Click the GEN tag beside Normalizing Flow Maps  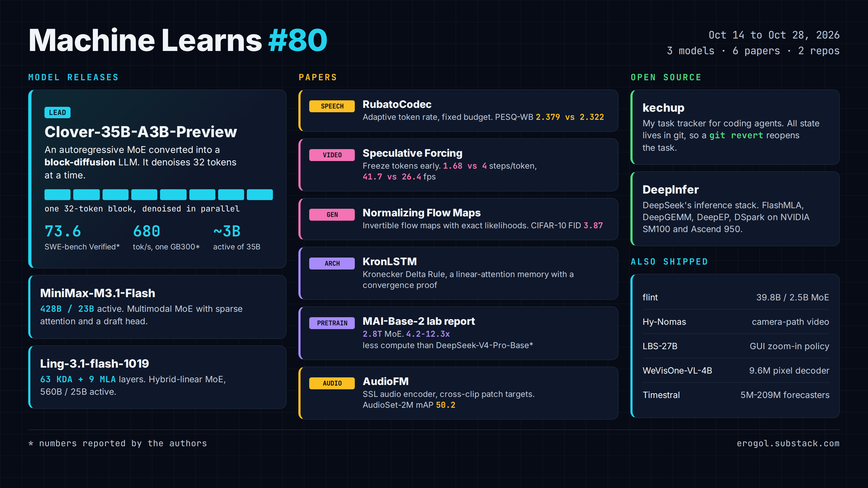click(x=332, y=214)
